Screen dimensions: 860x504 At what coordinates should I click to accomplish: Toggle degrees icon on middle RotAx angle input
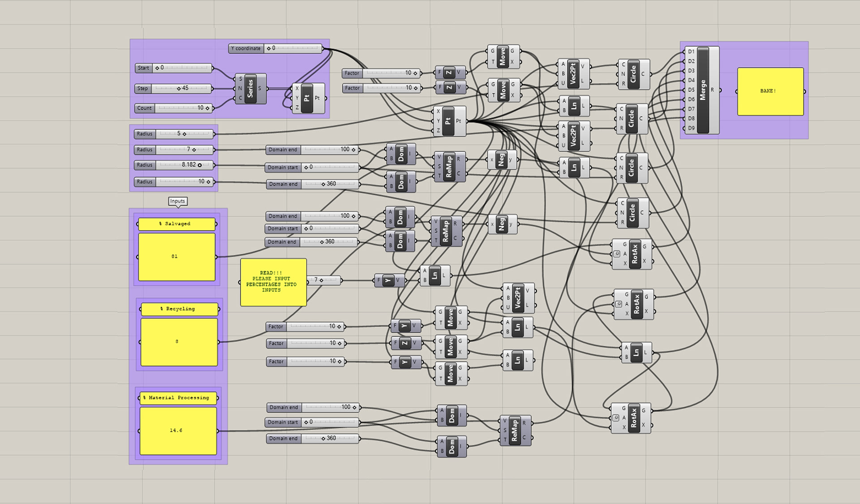click(x=619, y=304)
